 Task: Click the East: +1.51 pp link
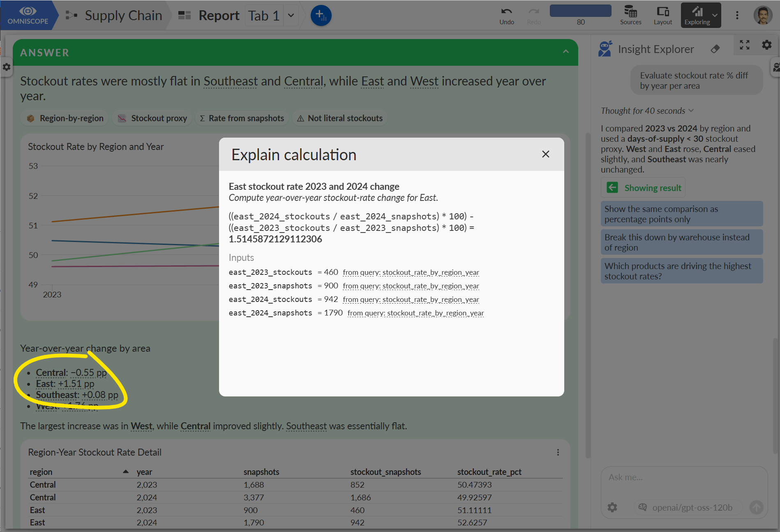click(x=65, y=384)
